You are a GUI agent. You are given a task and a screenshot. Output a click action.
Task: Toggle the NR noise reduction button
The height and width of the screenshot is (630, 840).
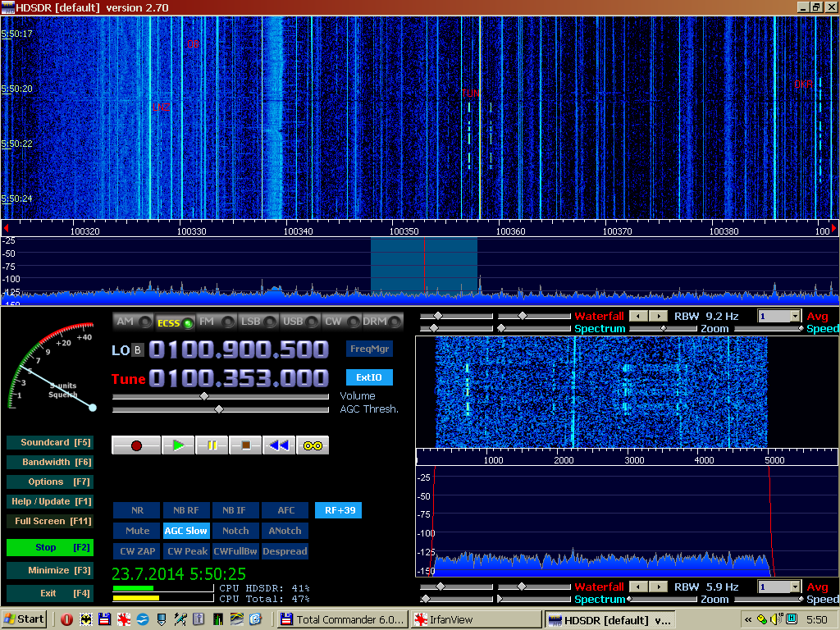[137, 510]
